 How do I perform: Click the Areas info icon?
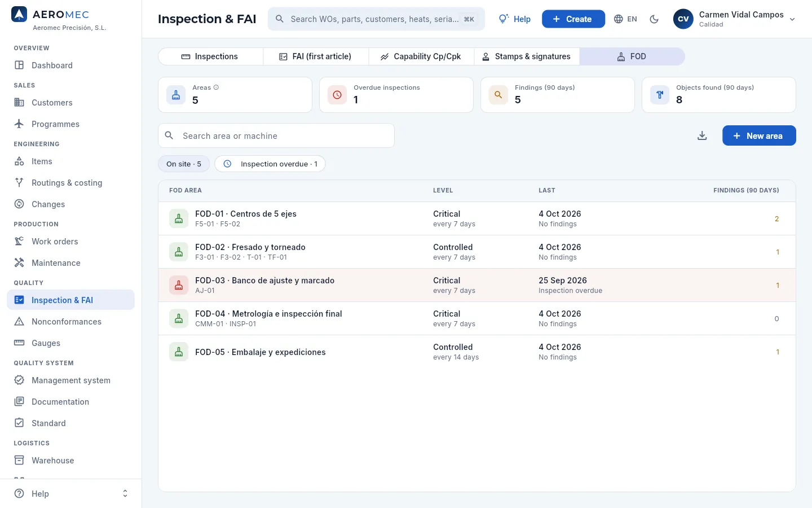pyautogui.click(x=216, y=87)
